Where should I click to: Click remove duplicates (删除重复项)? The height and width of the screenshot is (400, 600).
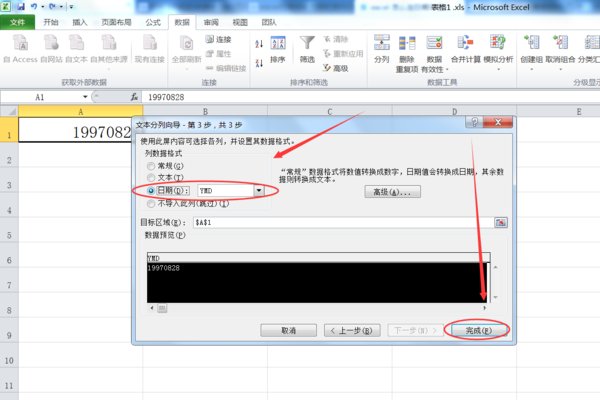407,53
